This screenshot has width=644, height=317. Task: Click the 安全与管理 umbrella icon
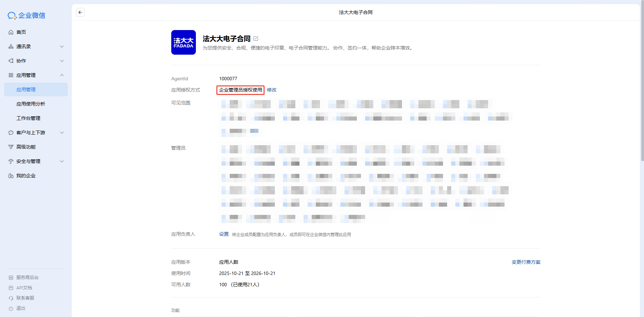click(x=11, y=161)
